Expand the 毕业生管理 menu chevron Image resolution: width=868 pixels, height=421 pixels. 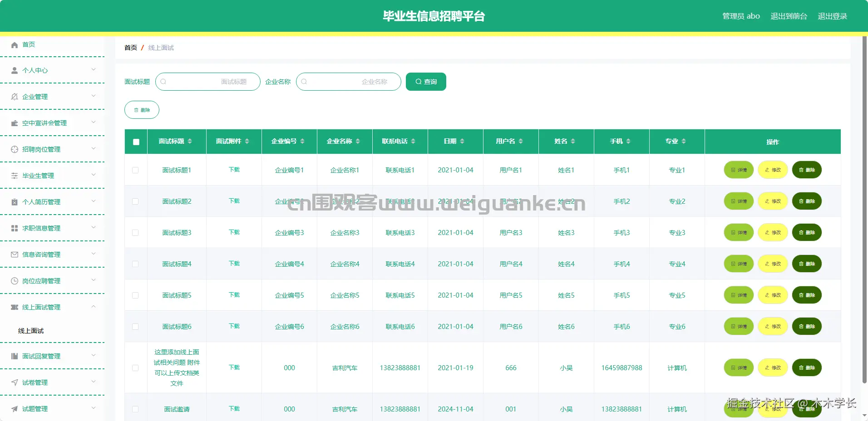[x=94, y=175]
